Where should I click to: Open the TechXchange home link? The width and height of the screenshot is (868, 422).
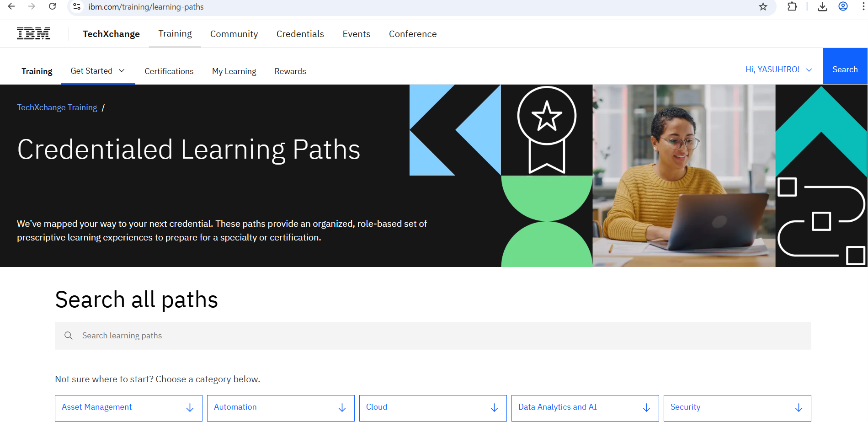pos(111,34)
